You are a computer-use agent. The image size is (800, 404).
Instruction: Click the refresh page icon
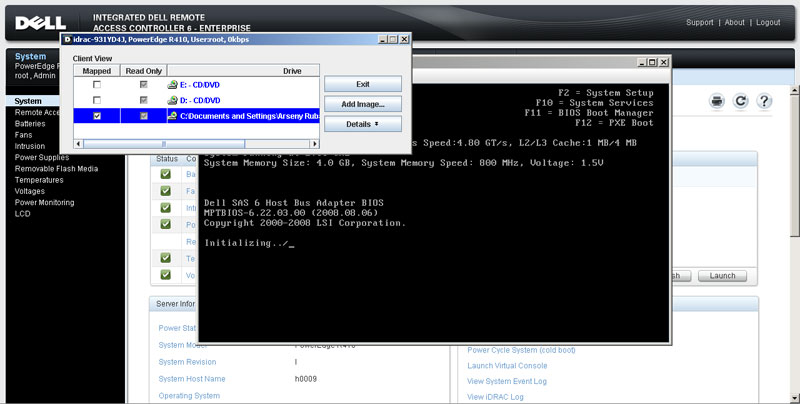click(x=741, y=101)
